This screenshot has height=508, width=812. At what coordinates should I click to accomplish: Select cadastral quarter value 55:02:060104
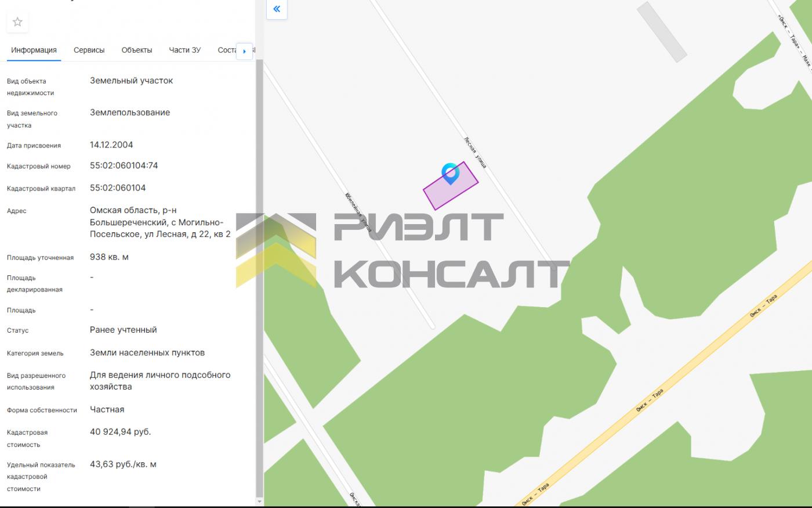pos(118,188)
